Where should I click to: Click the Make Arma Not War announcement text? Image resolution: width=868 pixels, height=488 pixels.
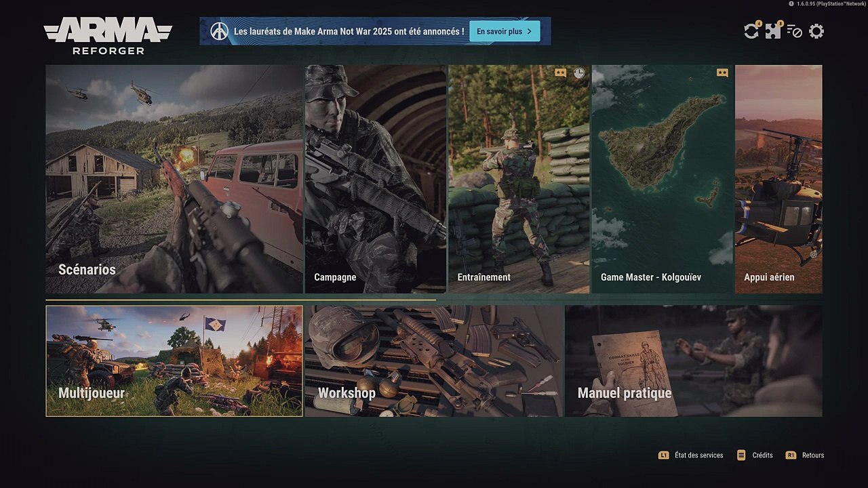click(349, 31)
